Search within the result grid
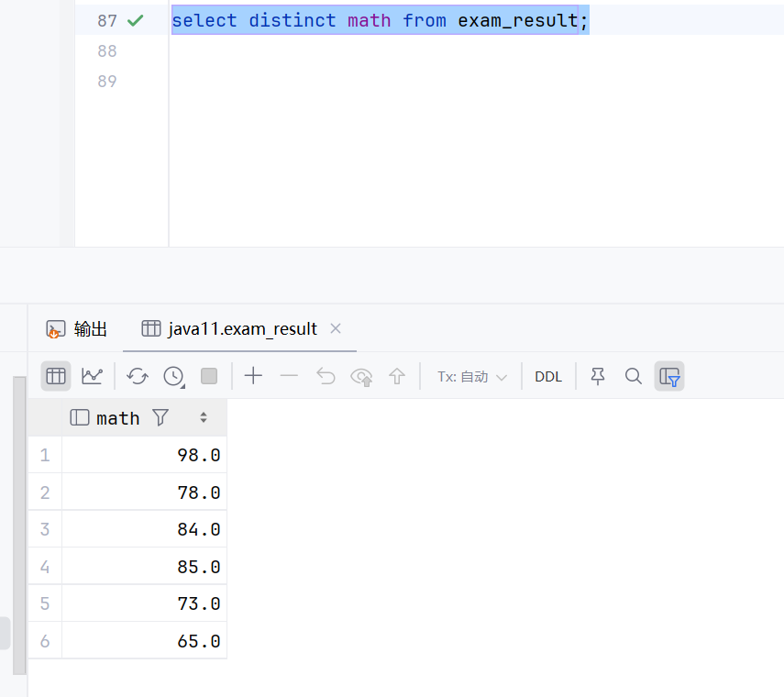The image size is (784, 697). click(x=633, y=376)
